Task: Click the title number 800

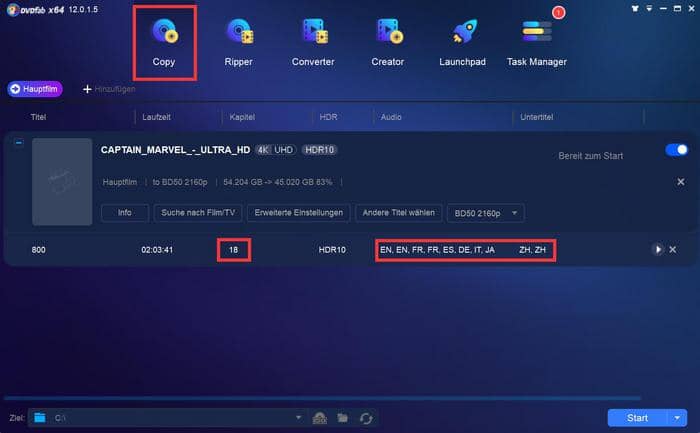Action: (38, 250)
